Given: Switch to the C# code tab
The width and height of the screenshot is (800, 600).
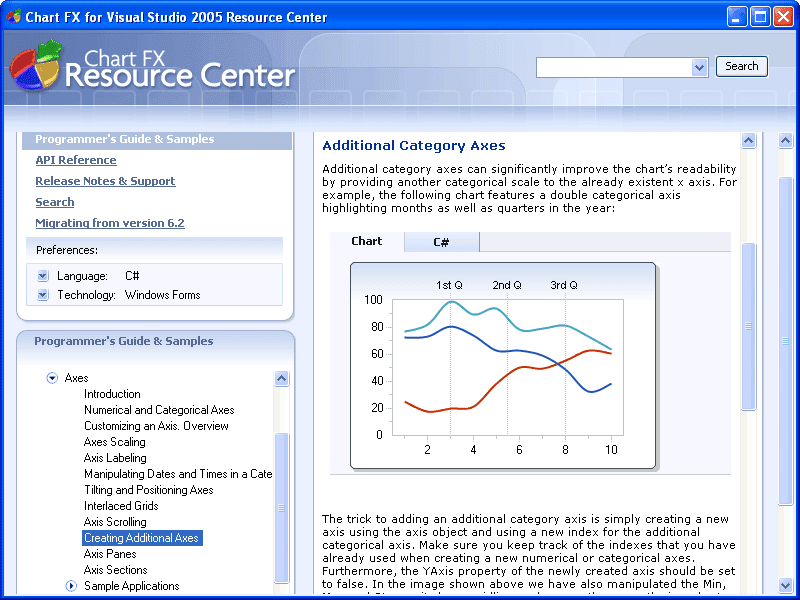Looking at the screenshot, I should 441,242.
